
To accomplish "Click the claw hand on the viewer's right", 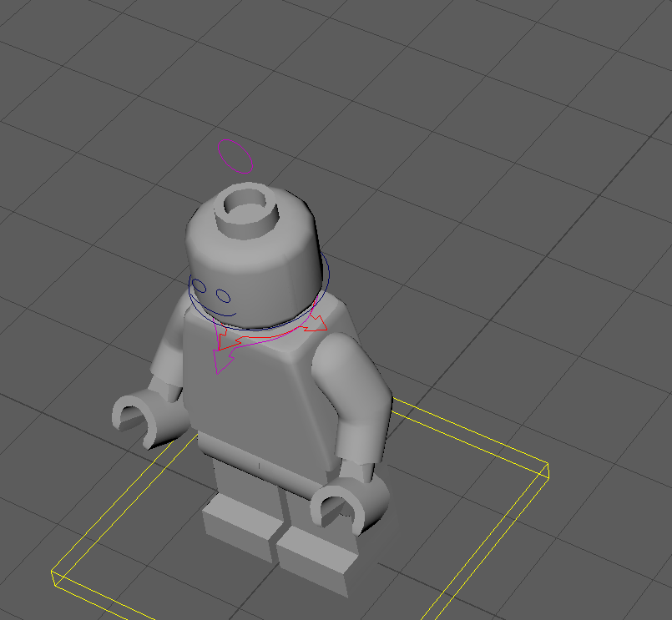I will point(349,506).
